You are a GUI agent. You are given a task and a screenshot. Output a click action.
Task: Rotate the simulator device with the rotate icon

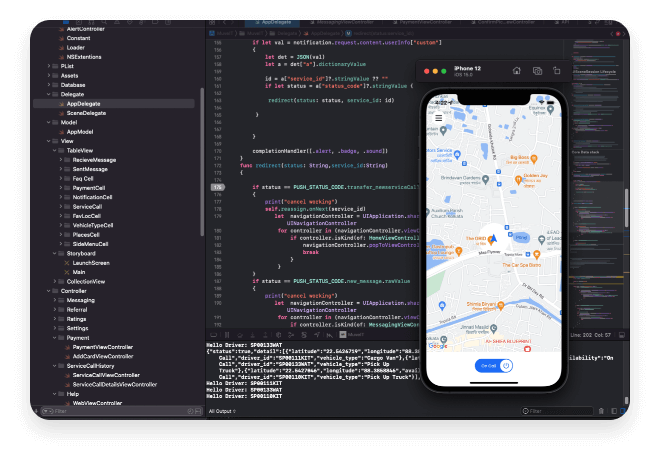click(556, 71)
